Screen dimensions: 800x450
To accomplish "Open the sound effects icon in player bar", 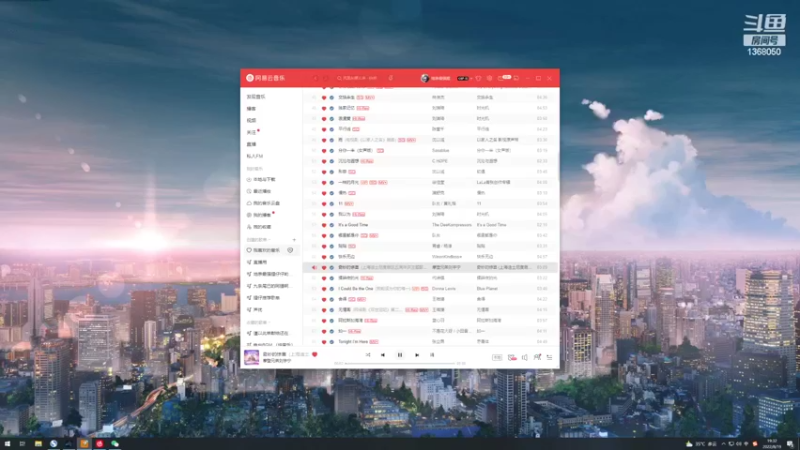I will tap(512, 358).
